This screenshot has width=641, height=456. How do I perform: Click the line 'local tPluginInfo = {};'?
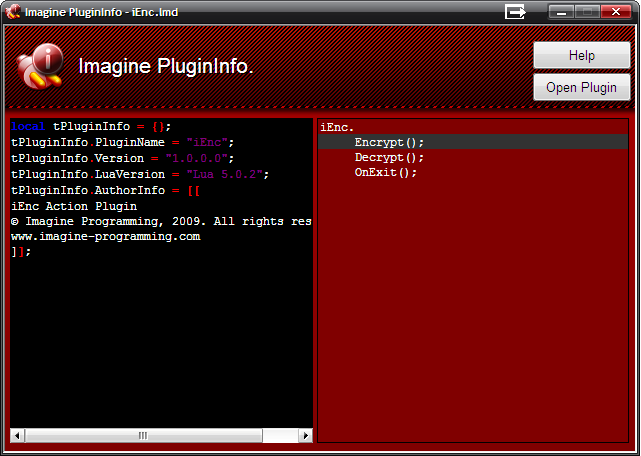click(91, 126)
